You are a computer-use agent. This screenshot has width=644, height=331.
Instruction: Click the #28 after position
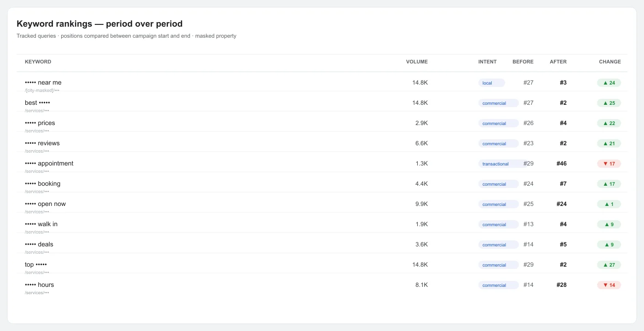562,285
